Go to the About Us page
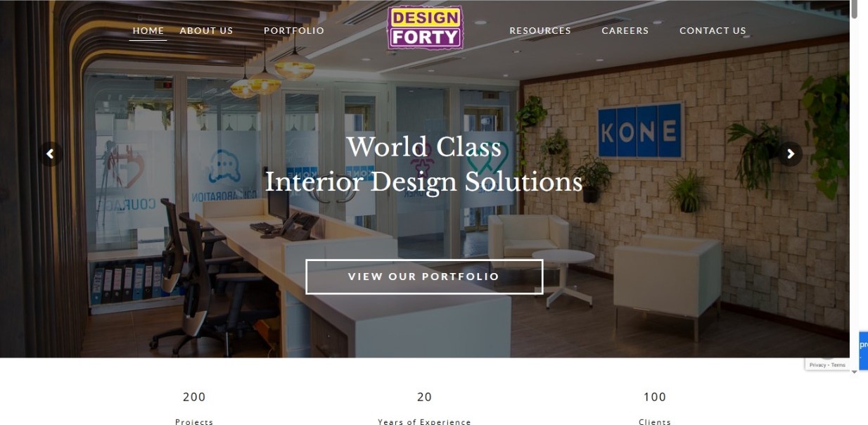The width and height of the screenshot is (868, 425). (x=206, y=30)
